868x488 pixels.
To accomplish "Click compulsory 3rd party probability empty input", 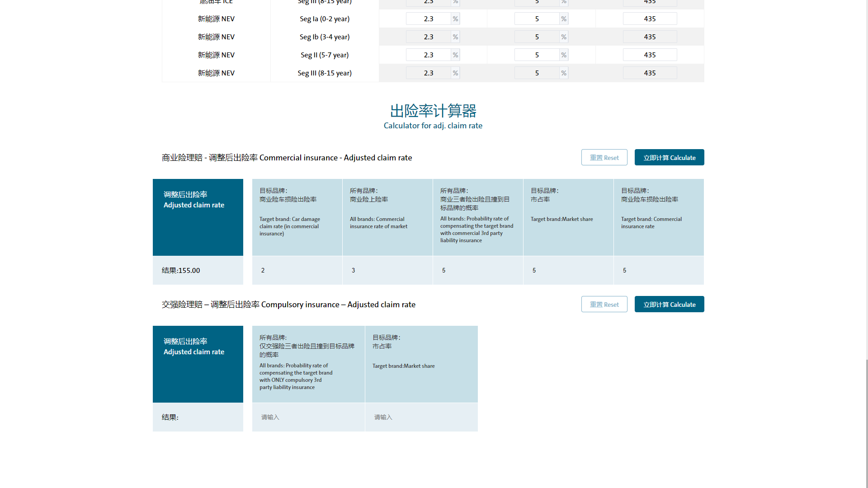I will 308,417.
